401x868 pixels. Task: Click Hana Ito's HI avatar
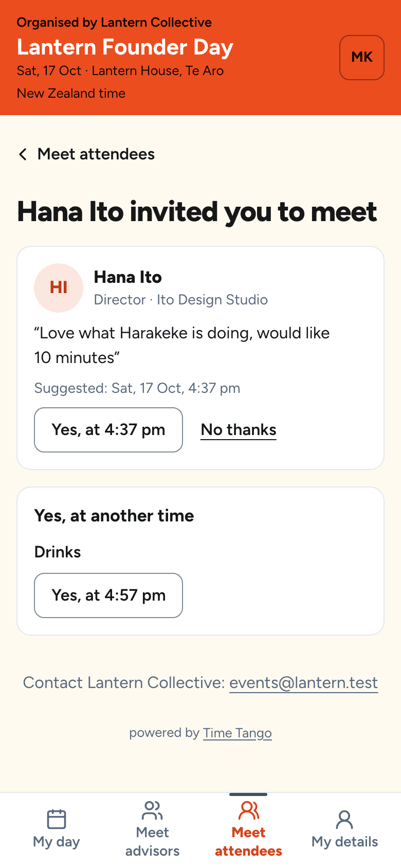[59, 288]
